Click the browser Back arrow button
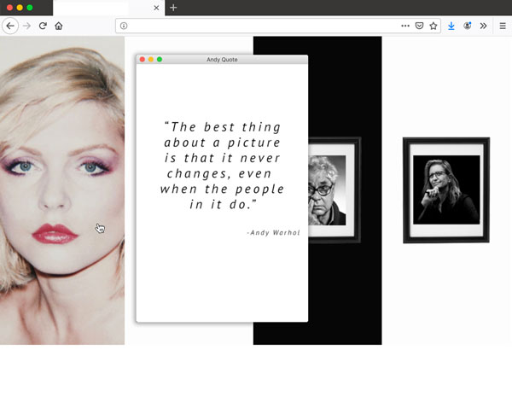Image resolution: width=512 pixels, height=420 pixels. [10, 26]
